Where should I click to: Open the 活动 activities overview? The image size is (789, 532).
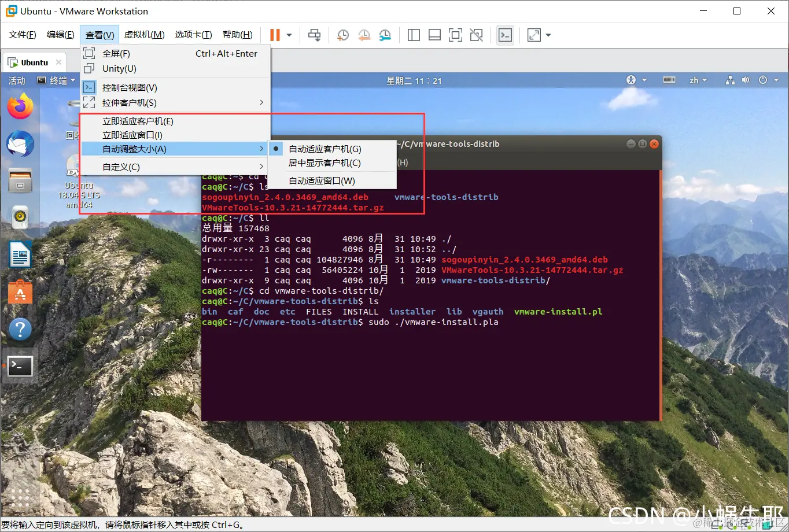coord(17,80)
